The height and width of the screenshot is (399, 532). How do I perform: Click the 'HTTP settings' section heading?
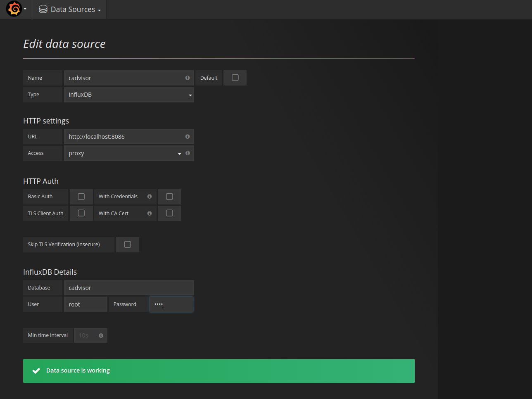[x=46, y=121]
